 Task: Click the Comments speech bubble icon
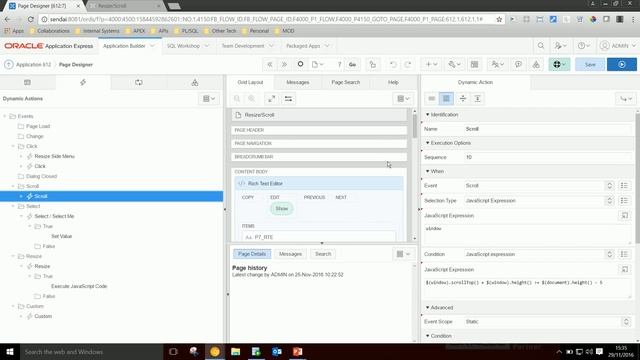pos(518,64)
